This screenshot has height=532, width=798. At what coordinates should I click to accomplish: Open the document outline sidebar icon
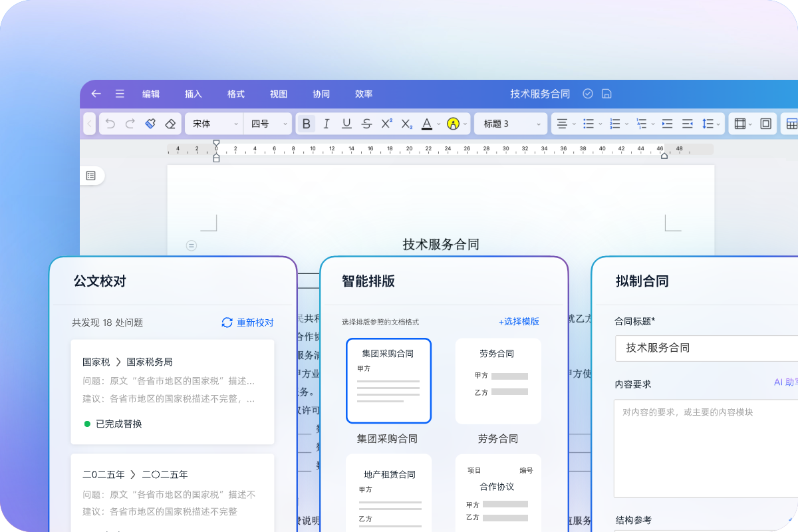point(91,176)
